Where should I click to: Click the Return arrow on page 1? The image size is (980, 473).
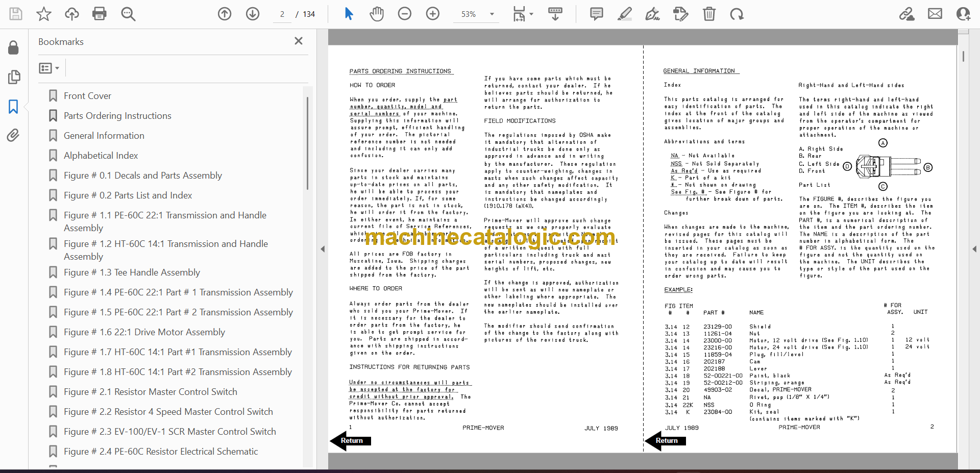351,441
